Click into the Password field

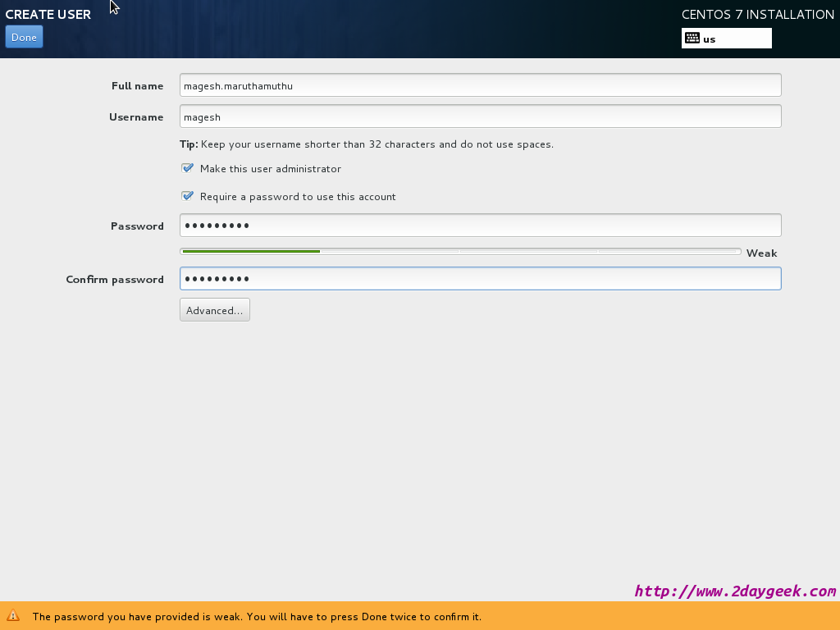(481, 225)
